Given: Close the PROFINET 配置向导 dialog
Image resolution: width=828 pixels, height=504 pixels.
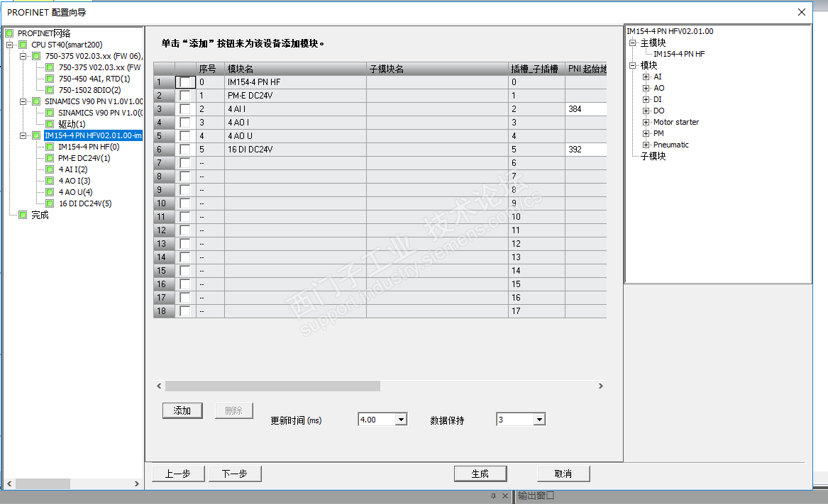Looking at the screenshot, I should [802, 12].
